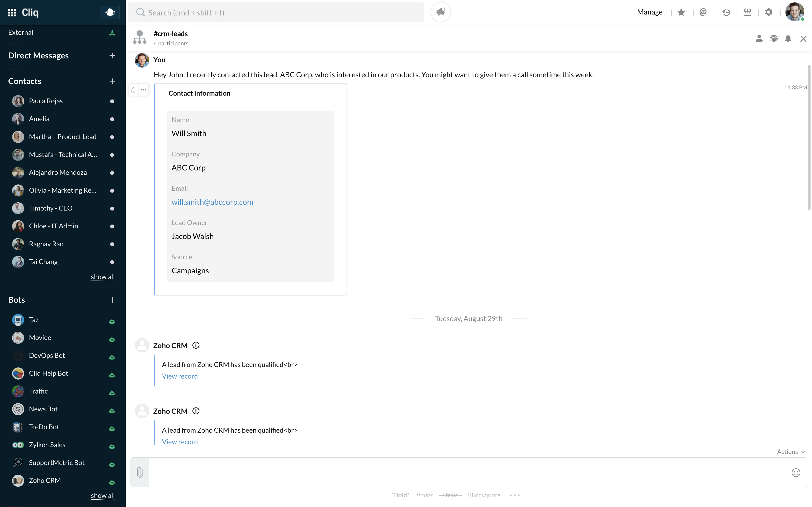Open the calendar icon in top bar
Viewport: 812px width, 507px height.
[747, 12]
